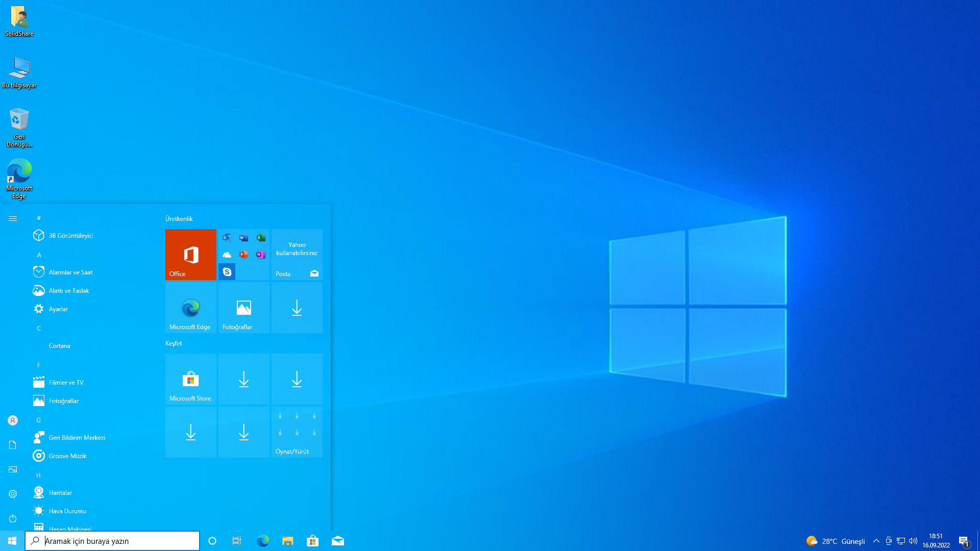Open network status tray icon
This screenshot has width=980, height=551.
pos(901,541)
